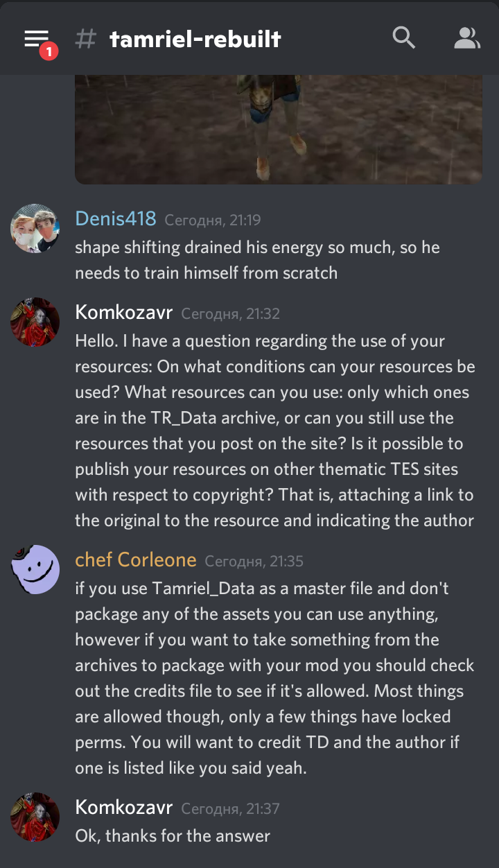Viewport: 499px width, 868px height.
Task: Tap Komkozavr's avatar beside the thanks message
Action: [x=35, y=817]
